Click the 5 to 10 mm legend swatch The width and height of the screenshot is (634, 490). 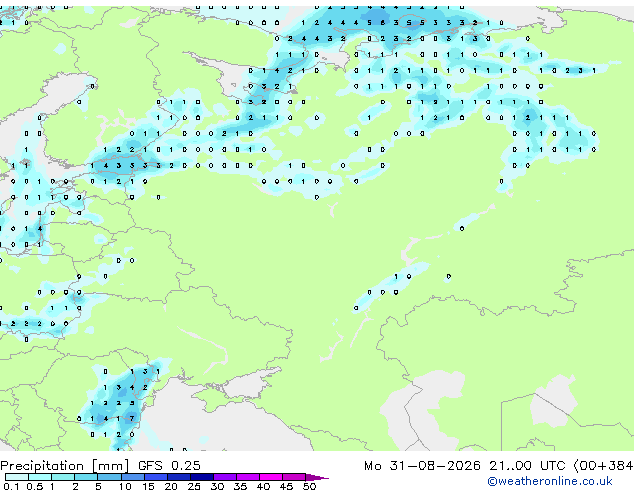(x=109, y=477)
